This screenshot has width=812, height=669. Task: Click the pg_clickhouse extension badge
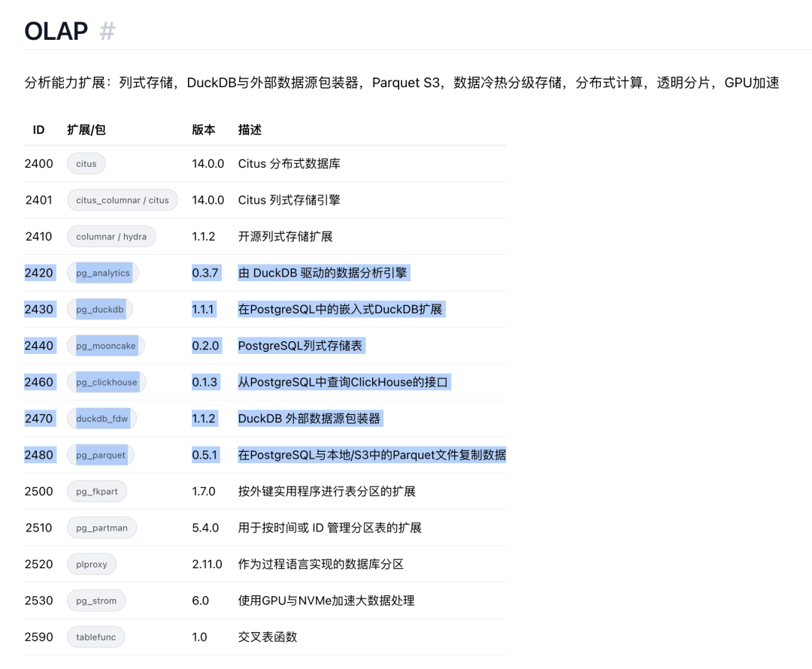106,382
